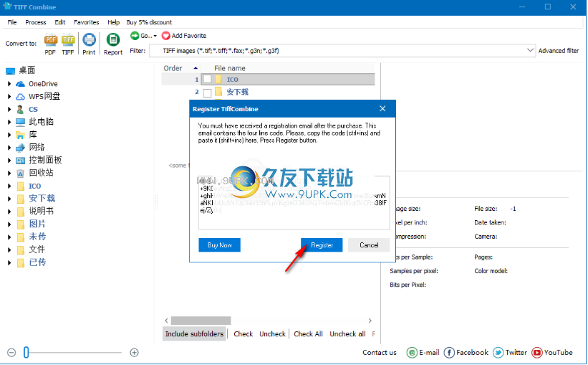
Task: Open the Process menu
Action: point(36,22)
